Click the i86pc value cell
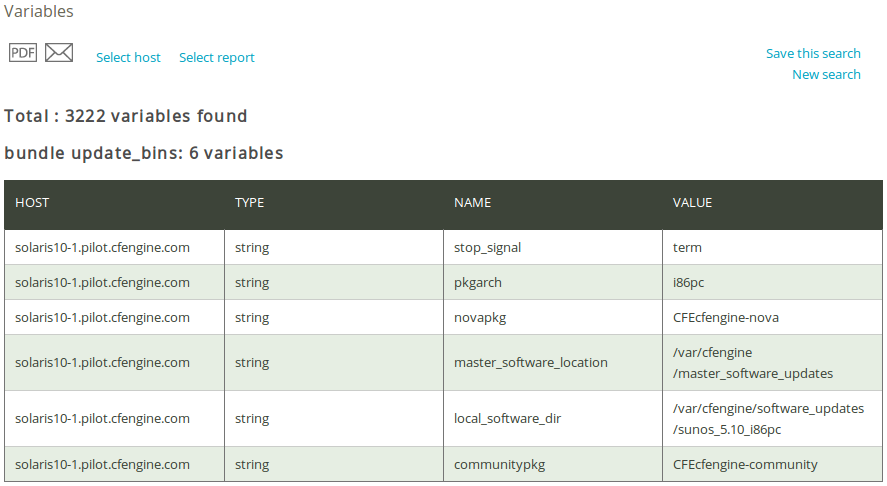This screenshot has height=486, width=887. 772,282
